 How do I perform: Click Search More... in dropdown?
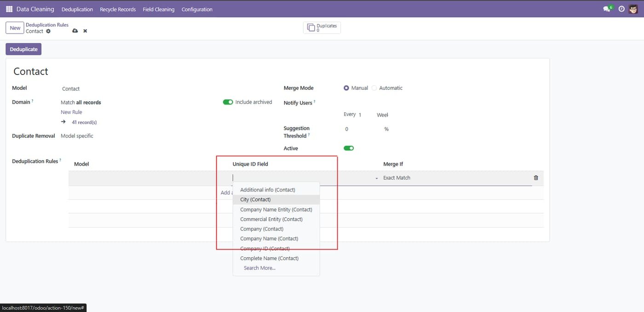point(276,268)
